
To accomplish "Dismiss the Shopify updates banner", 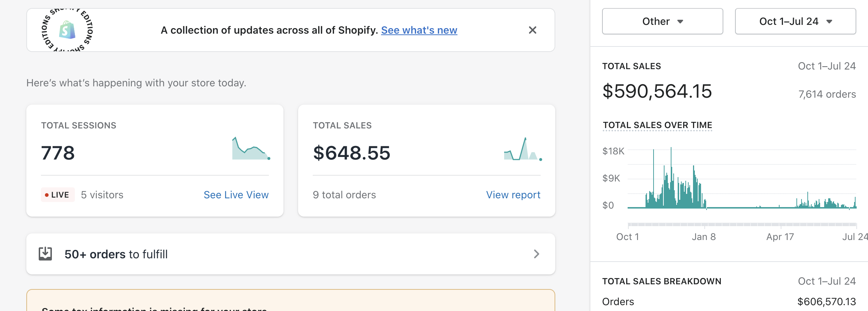I will (533, 30).
